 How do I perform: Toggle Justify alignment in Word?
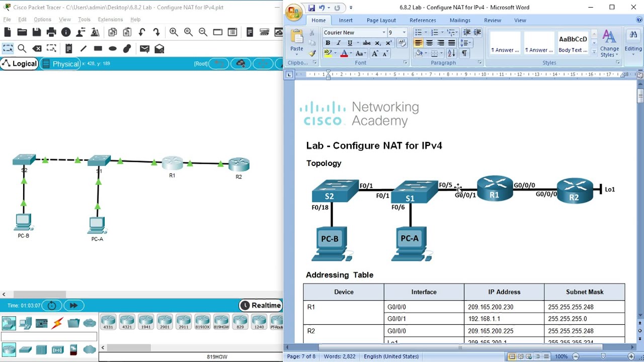point(451,43)
